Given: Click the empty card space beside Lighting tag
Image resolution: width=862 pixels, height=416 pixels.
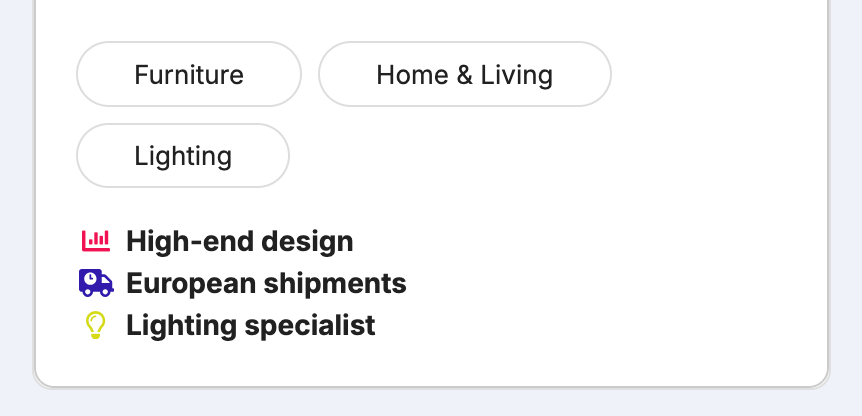Looking at the screenshot, I should (x=550, y=156).
